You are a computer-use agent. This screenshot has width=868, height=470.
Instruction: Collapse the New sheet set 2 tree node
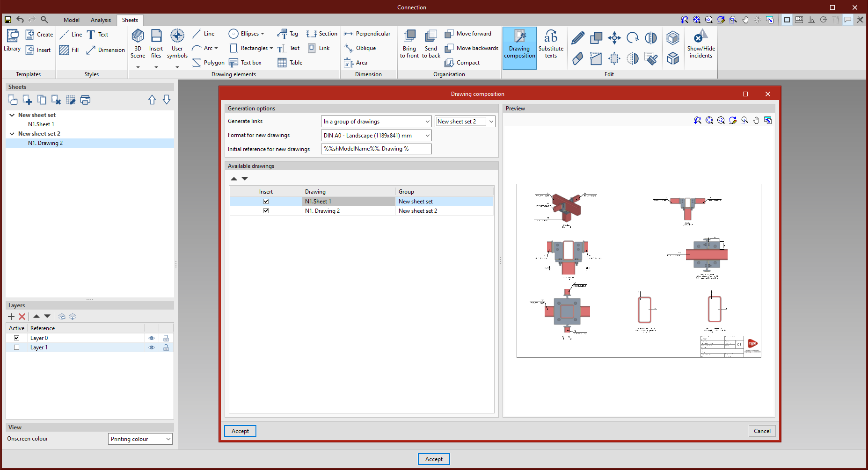click(x=12, y=134)
